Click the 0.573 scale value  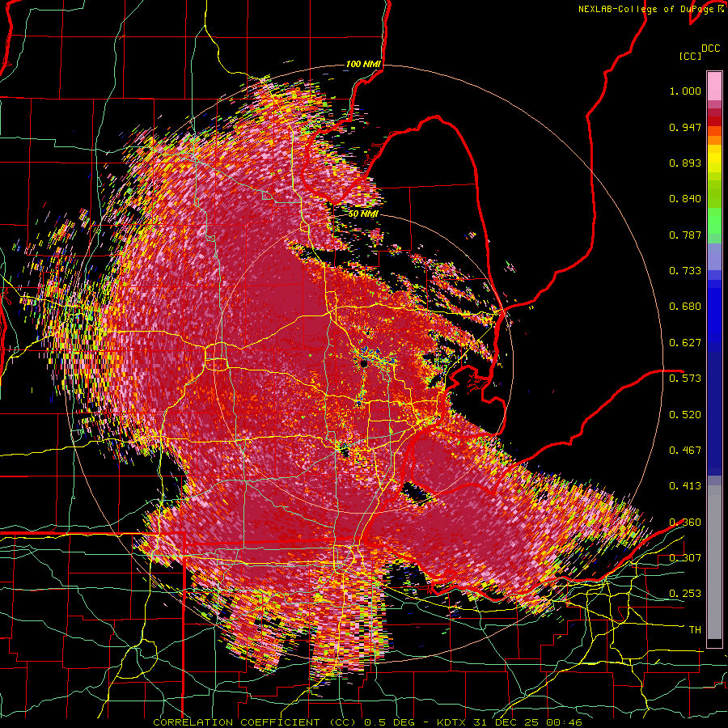click(x=685, y=379)
